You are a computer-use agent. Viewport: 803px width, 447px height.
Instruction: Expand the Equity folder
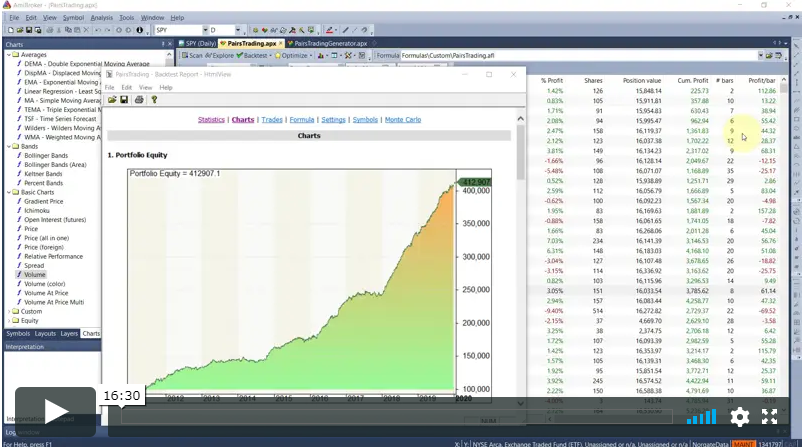coord(9,321)
